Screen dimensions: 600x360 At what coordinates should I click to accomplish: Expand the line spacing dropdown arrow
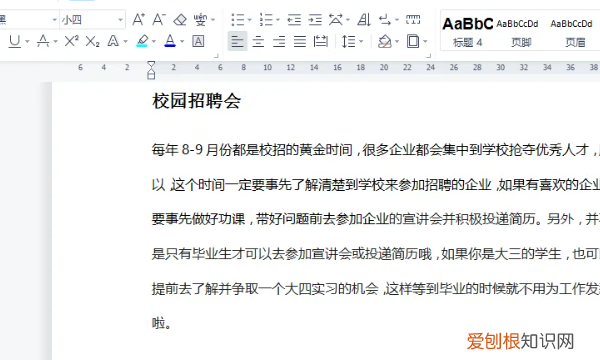pos(361,41)
